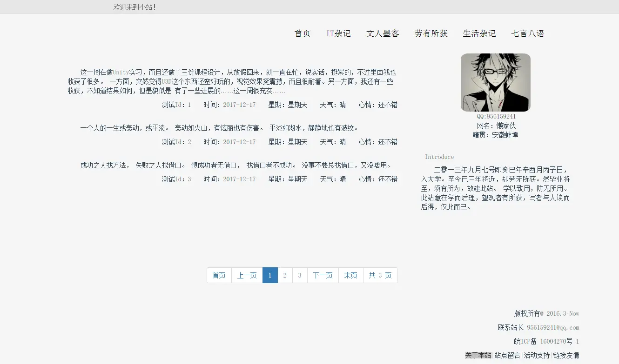Click the 皖ICP备 16004270号-1 text

[546, 341]
